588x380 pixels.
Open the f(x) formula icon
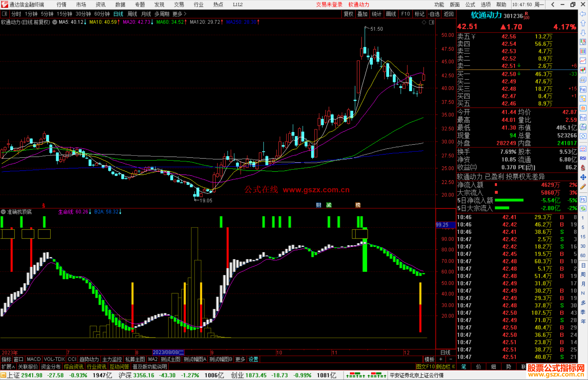[x=583, y=127]
